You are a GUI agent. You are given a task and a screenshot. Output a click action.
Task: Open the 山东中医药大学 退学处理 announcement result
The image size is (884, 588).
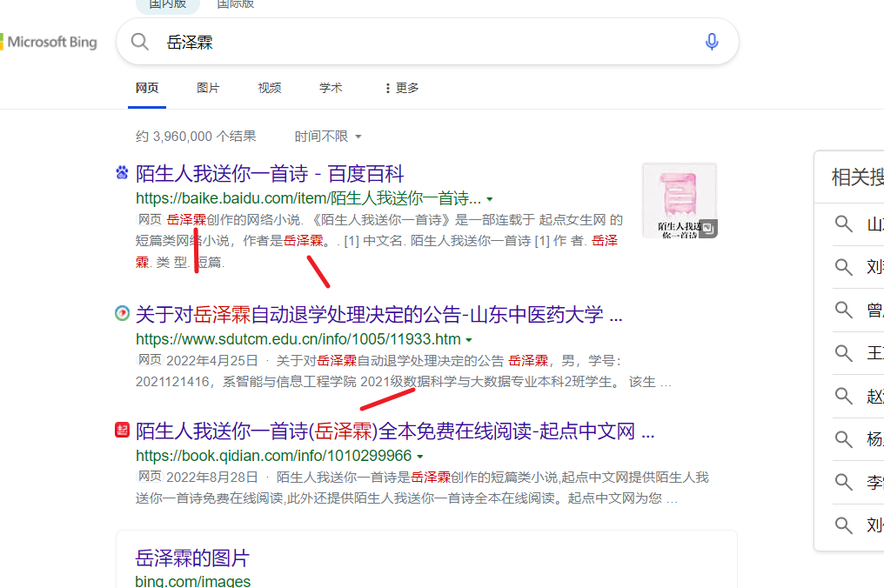point(378,315)
